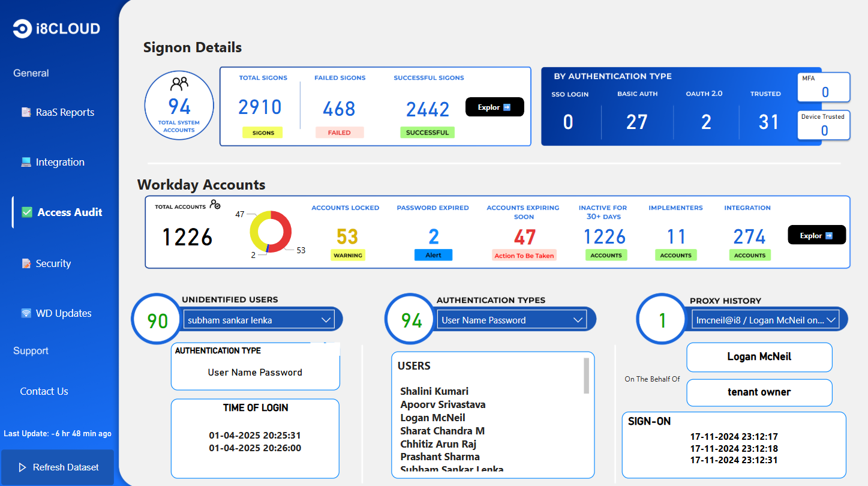Select the RaaS Reports sidebar icon

pyautogui.click(x=25, y=112)
